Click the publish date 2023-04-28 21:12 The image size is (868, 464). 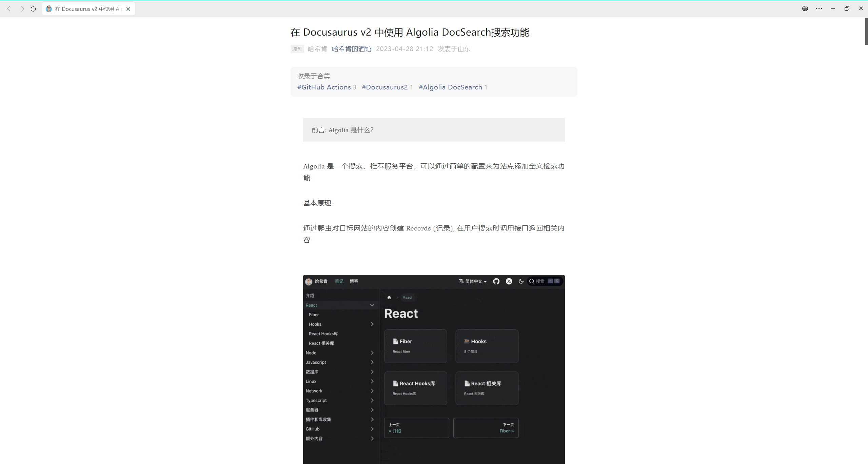click(x=405, y=49)
